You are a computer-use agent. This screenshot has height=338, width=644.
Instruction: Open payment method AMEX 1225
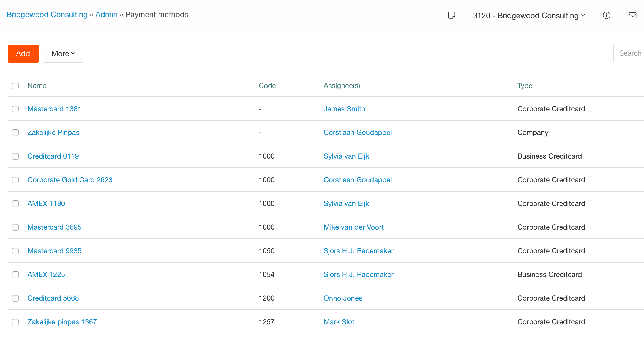[x=46, y=274]
